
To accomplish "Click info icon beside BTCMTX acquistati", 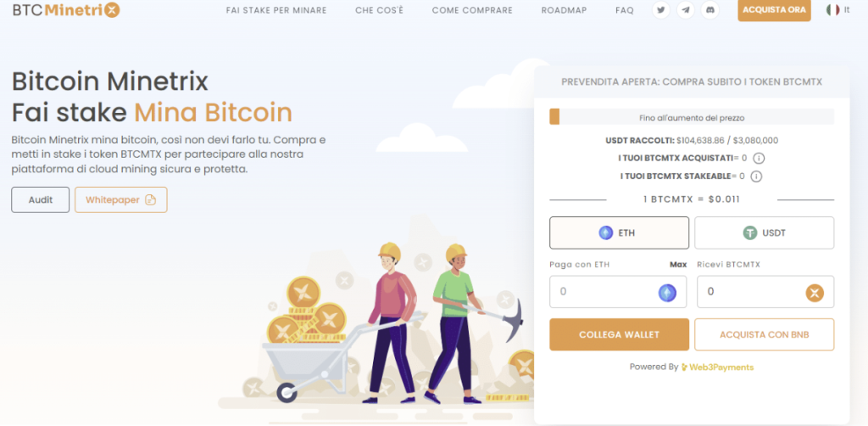I will (x=759, y=159).
